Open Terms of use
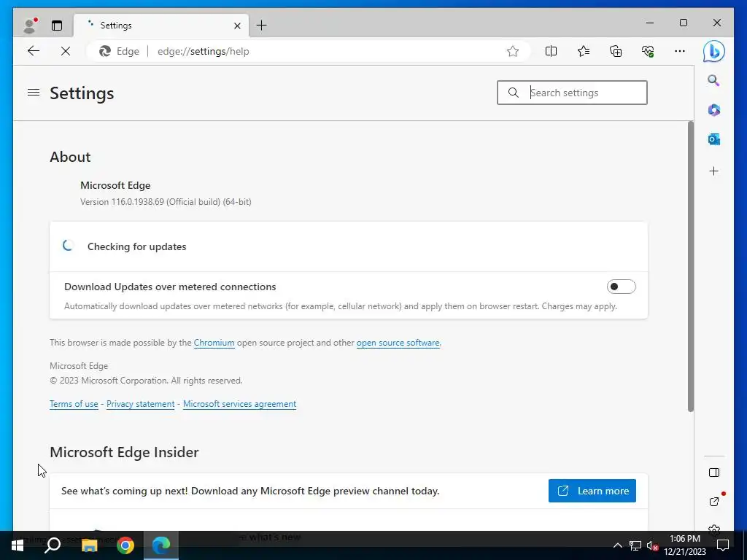The image size is (747, 560). (74, 404)
